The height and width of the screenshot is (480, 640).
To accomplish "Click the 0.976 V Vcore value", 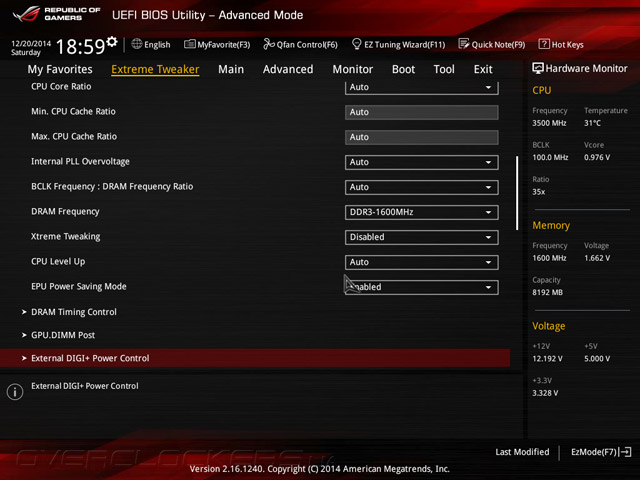I will click(597, 158).
